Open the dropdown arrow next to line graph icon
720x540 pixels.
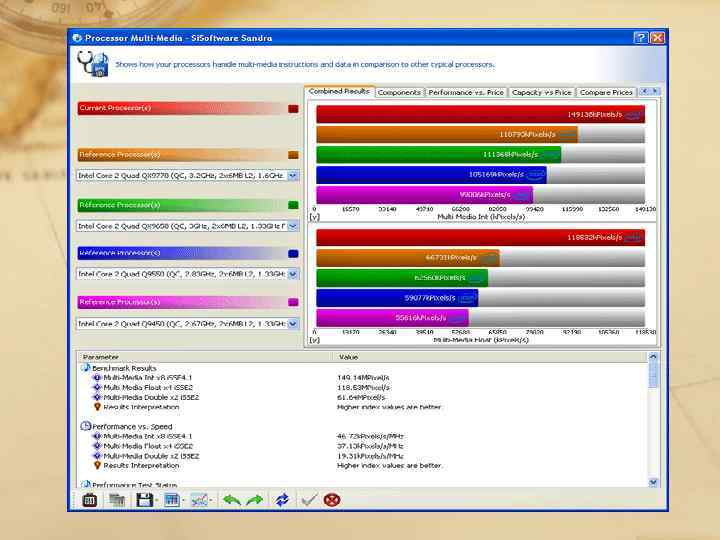coord(211,501)
